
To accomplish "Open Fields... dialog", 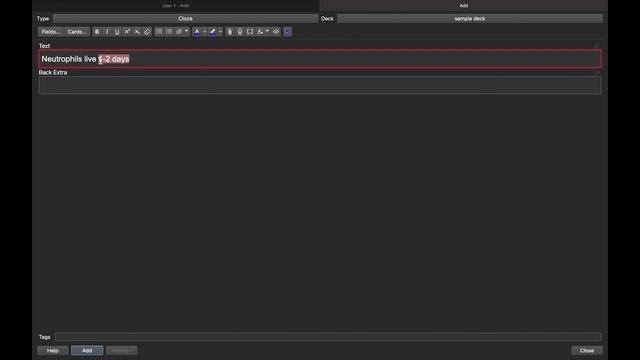I will coord(51,32).
